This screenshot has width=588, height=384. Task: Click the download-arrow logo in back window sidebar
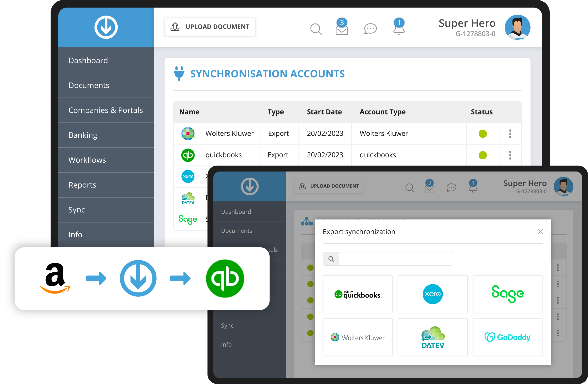click(x=106, y=27)
